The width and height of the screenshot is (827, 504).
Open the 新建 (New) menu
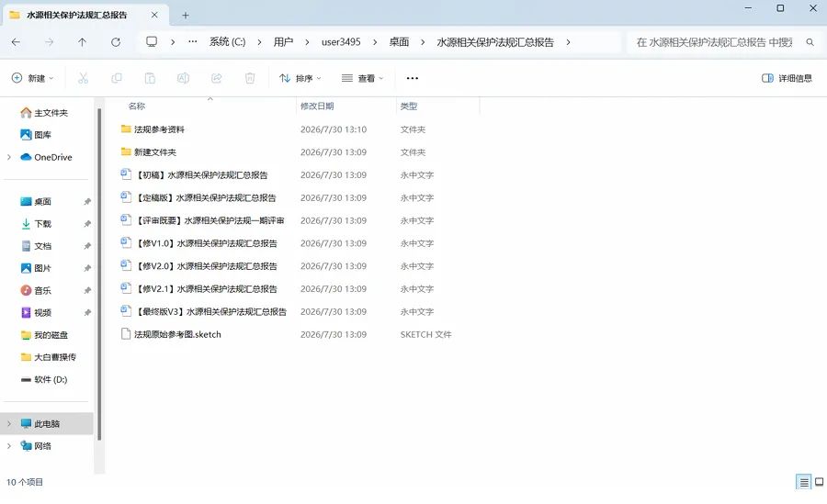[x=32, y=78]
